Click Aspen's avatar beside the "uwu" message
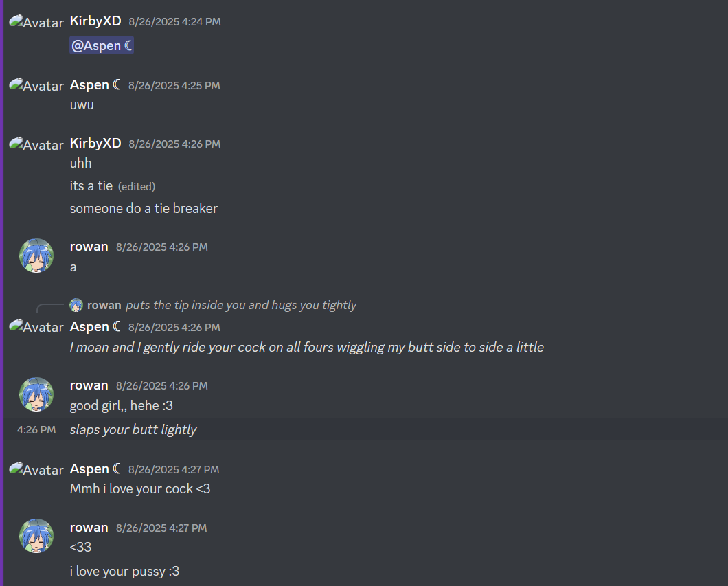Viewport: 728px width, 586px height. click(x=36, y=85)
